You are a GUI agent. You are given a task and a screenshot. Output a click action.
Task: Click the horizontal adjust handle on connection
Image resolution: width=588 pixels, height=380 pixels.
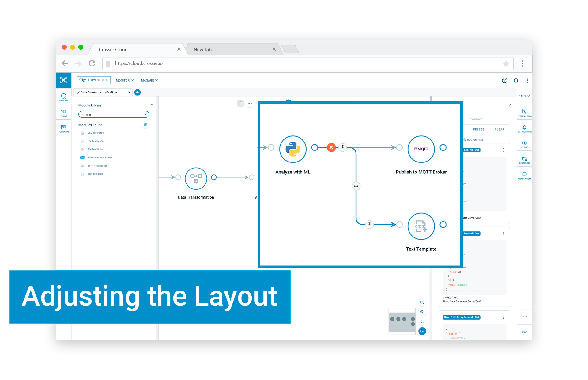pos(356,186)
